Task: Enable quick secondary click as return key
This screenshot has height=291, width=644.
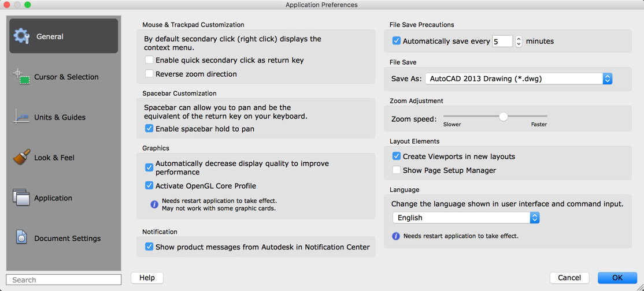Action: click(149, 60)
